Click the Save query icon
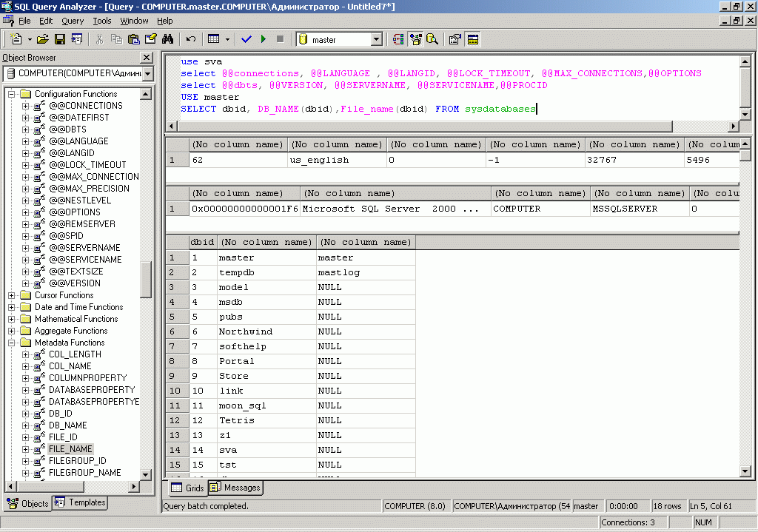This screenshot has width=758, height=532. click(59, 39)
